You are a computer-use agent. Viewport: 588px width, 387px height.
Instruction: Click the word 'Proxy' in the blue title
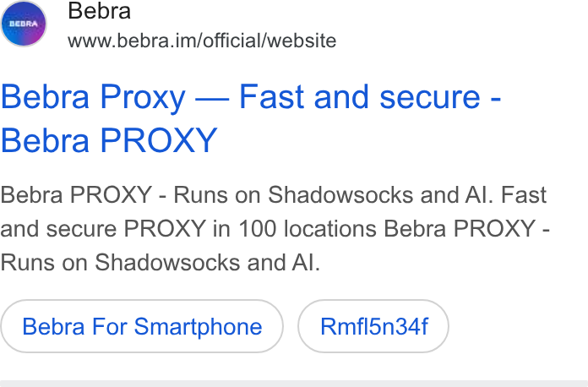point(143,98)
